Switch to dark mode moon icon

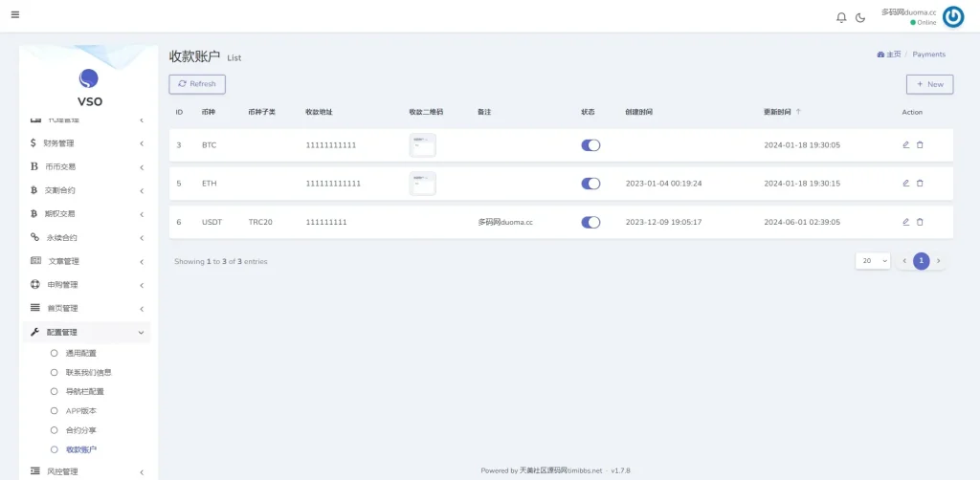coord(860,17)
